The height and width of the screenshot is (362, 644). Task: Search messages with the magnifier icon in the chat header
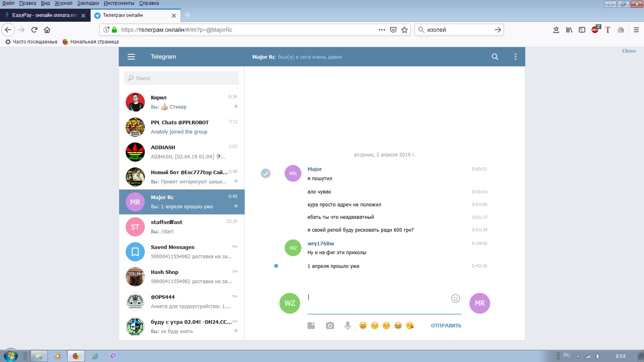pyautogui.click(x=495, y=57)
